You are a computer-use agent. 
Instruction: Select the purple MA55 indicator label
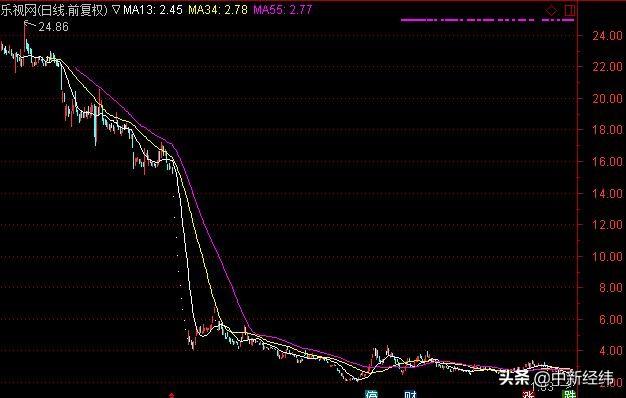click(x=283, y=10)
